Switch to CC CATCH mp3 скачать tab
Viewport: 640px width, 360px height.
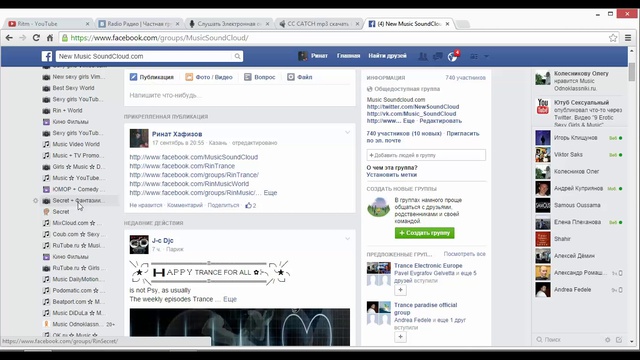[x=318, y=24]
